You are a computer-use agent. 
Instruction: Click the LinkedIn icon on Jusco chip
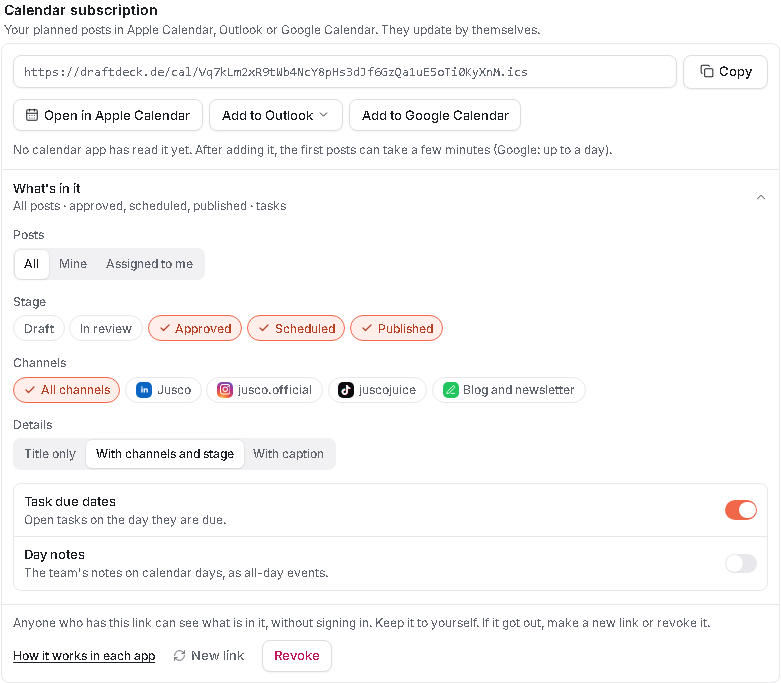[x=144, y=390]
